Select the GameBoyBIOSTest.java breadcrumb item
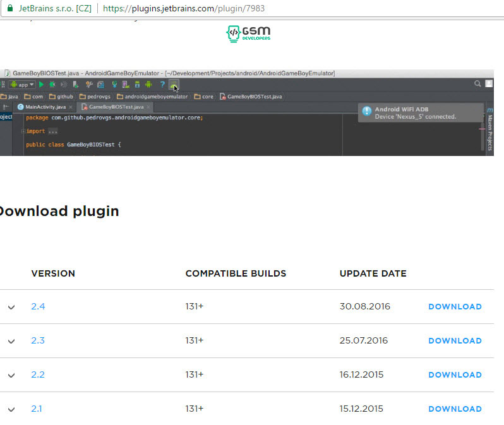 pos(251,97)
